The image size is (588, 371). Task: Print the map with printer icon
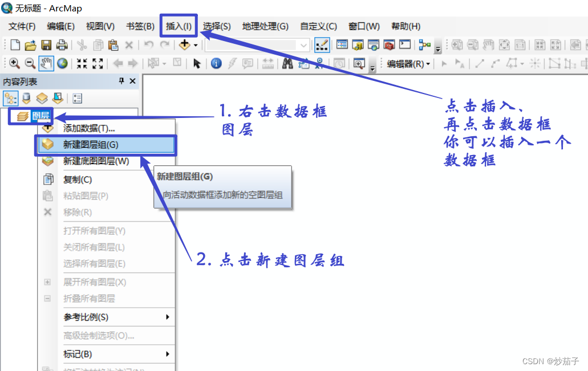coord(62,46)
